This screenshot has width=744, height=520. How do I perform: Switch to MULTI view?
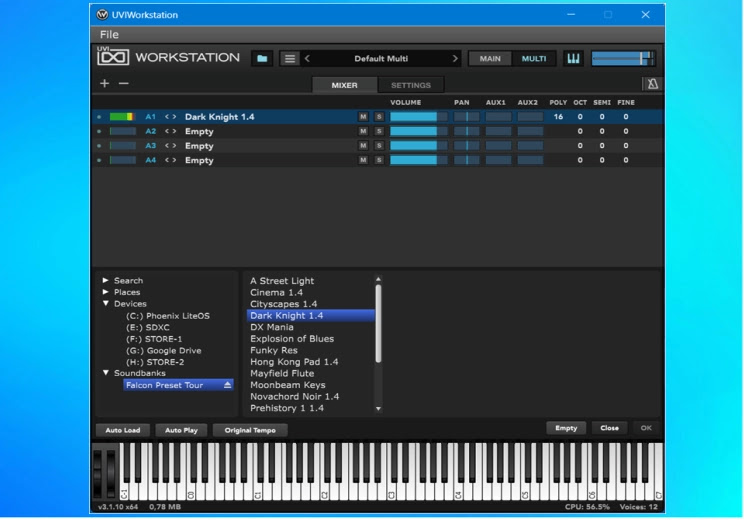point(534,58)
